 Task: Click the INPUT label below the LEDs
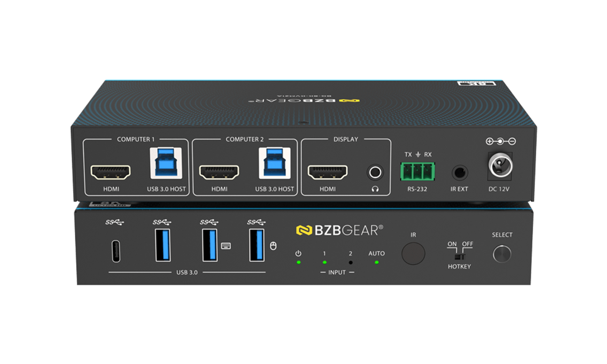(337, 272)
